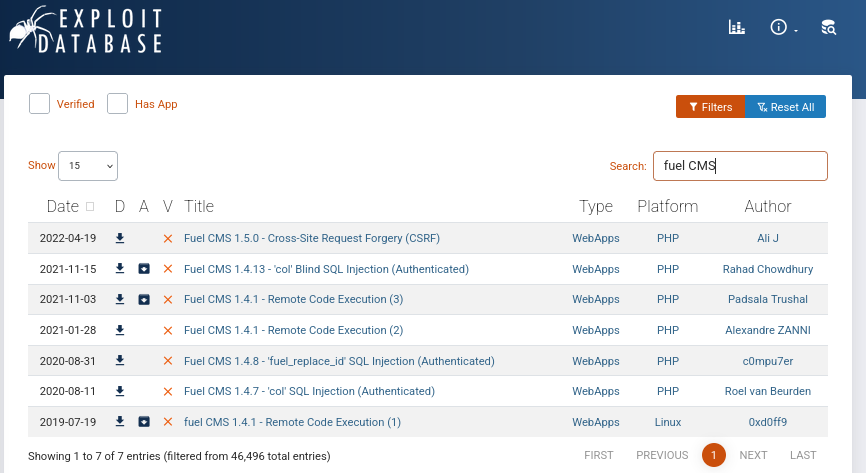The image size is (866, 473).
Task: Click the Type column header
Action: point(596,206)
